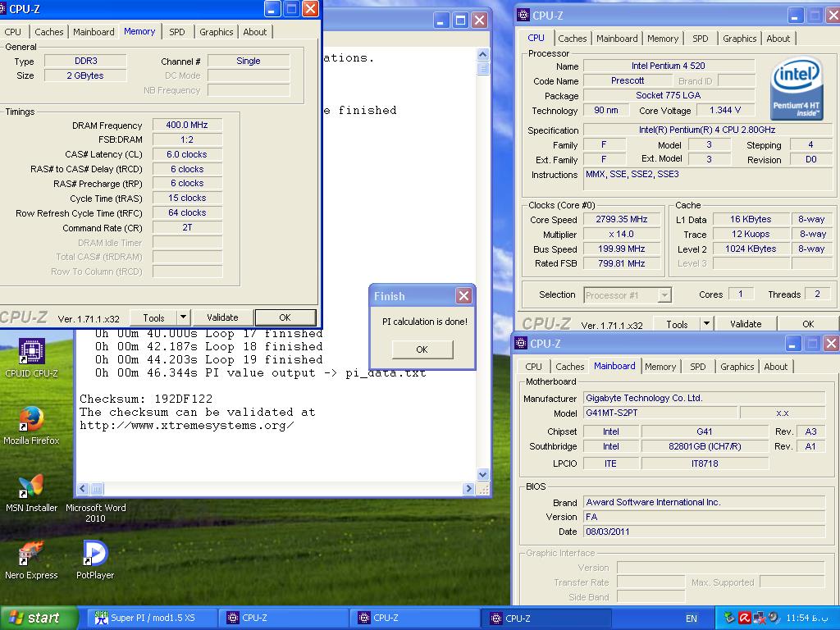Open Memory tab in processor CPU-Z window

click(x=663, y=39)
